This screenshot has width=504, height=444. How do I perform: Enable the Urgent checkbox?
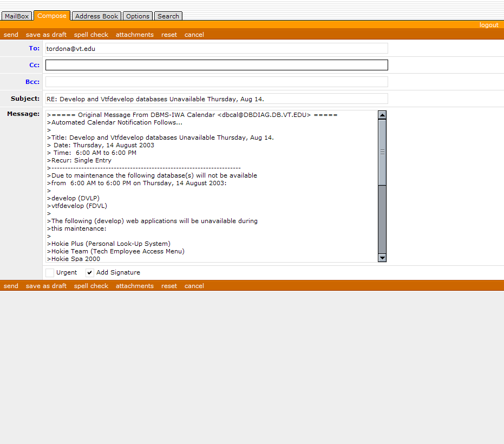(x=50, y=273)
